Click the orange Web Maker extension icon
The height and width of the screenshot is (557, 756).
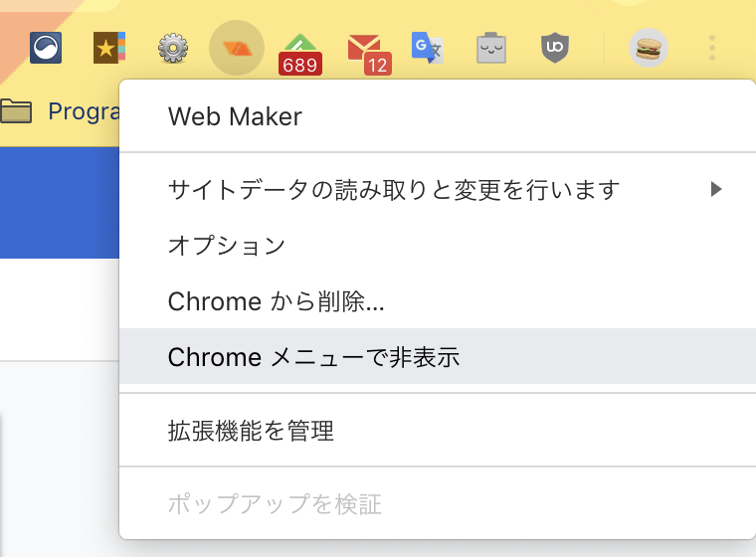pyautogui.click(x=237, y=48)
